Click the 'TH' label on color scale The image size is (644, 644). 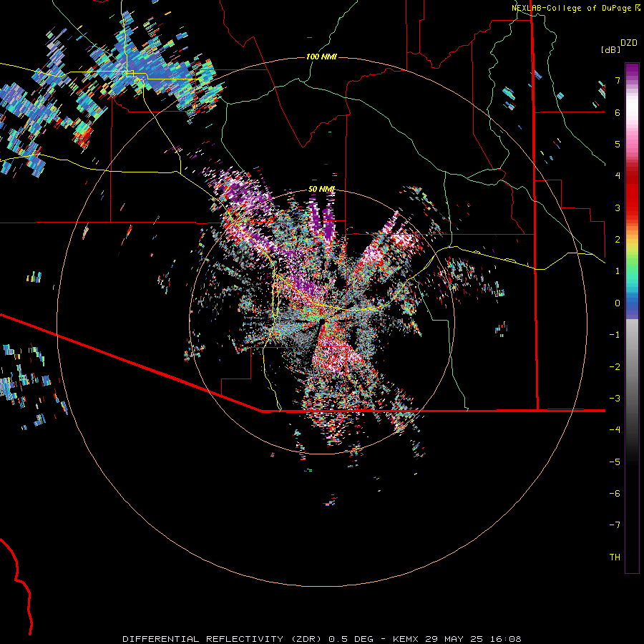615,557
